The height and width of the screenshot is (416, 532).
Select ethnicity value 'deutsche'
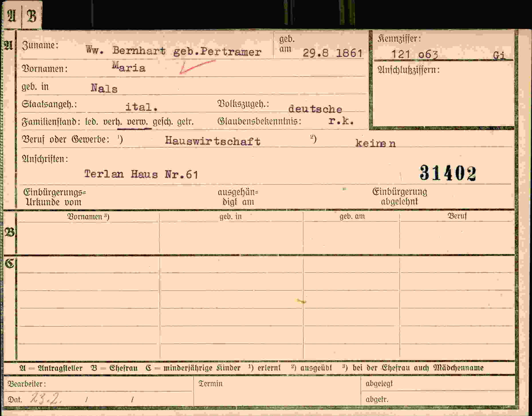(315, 109)
